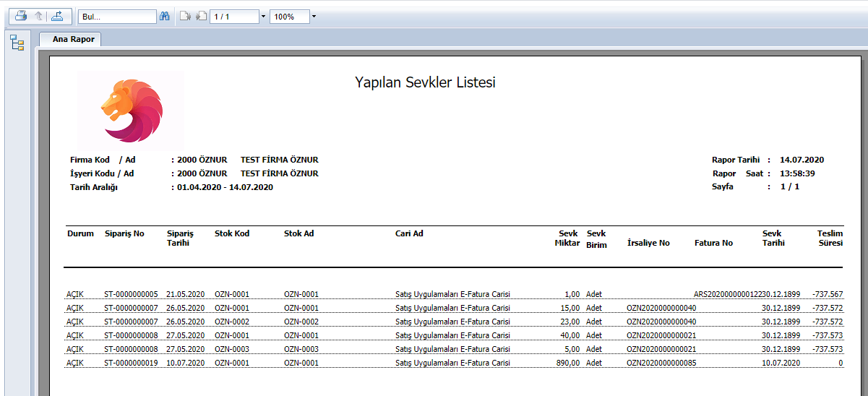Click stock code OZN-0003 cell
868x396 pixels.
pos(231,349)
